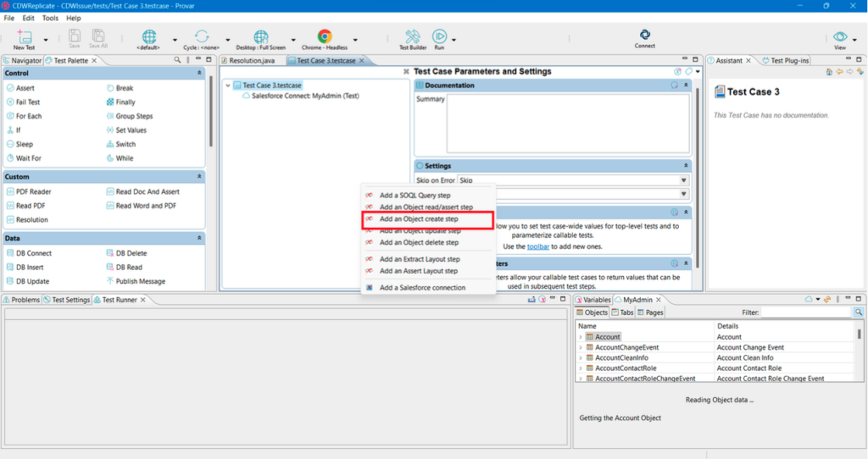Select the Finally palette item
This screenshot has height=459, width=868.
(x=120, y=102)
